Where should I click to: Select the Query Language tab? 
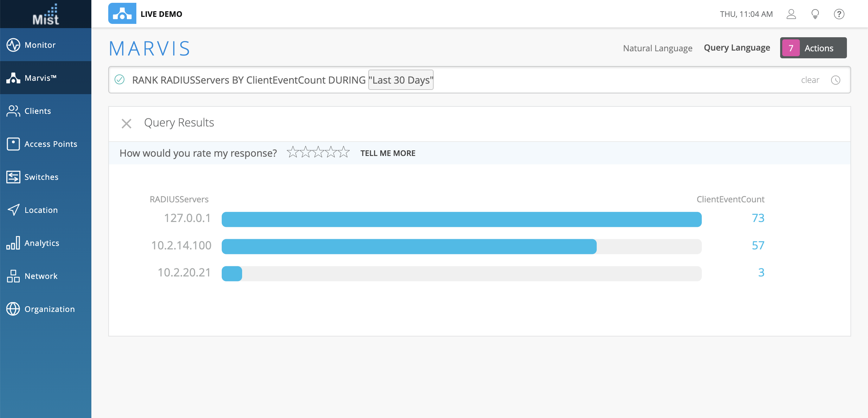(737, 48)
